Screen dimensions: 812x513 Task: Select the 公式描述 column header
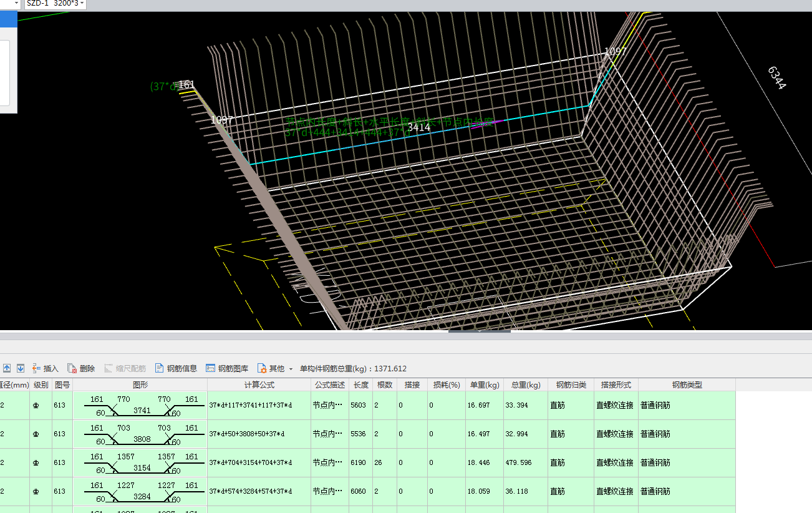[x=330, y=385]
